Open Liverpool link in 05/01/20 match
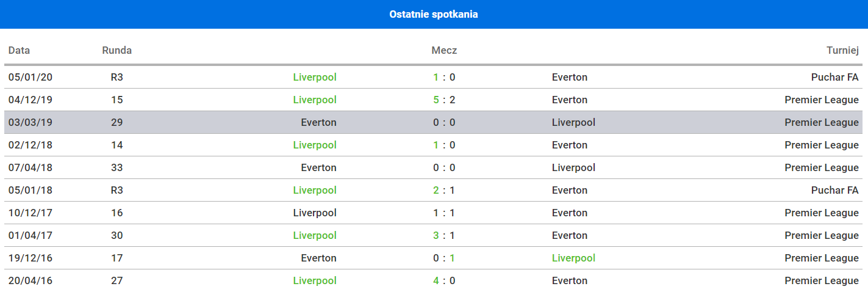The height and width of the screenshot is (289, 868). [x=315, y=77]
